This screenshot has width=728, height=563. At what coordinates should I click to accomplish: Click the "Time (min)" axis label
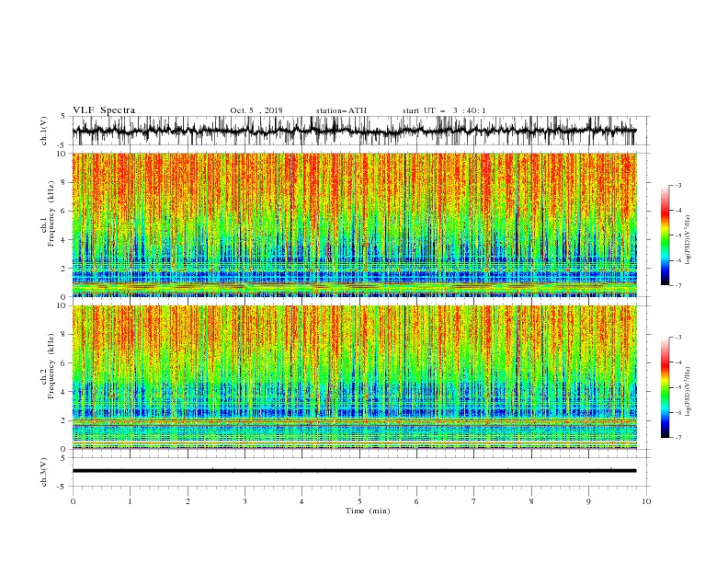tap(368, 511)
